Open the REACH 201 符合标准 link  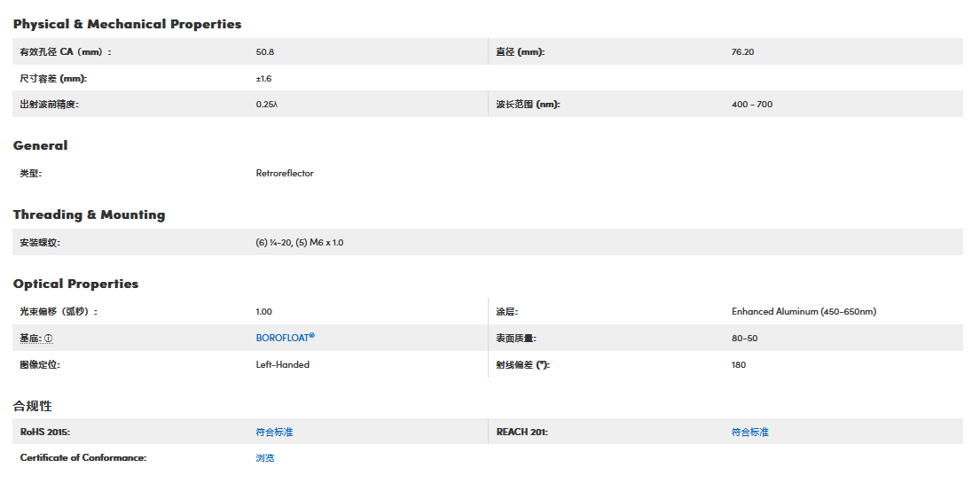749,432
